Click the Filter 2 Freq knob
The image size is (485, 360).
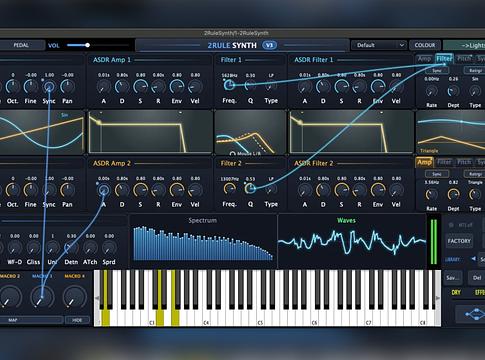(229, 189)
